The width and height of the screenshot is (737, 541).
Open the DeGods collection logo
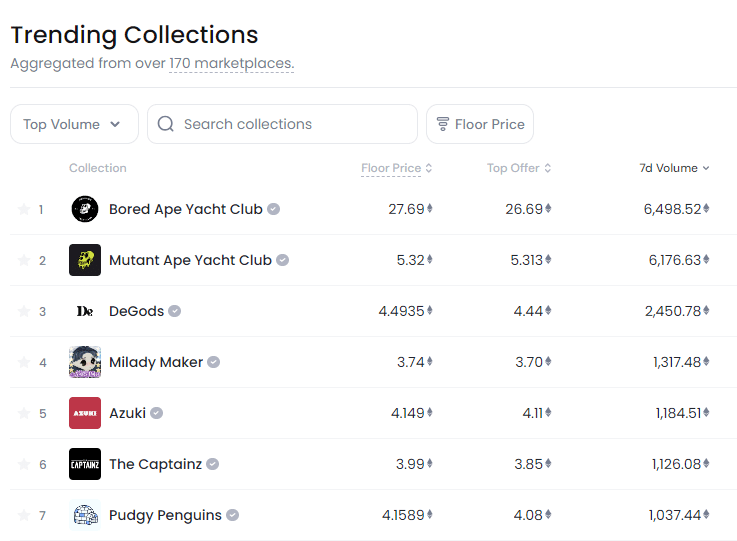point(85,311)
